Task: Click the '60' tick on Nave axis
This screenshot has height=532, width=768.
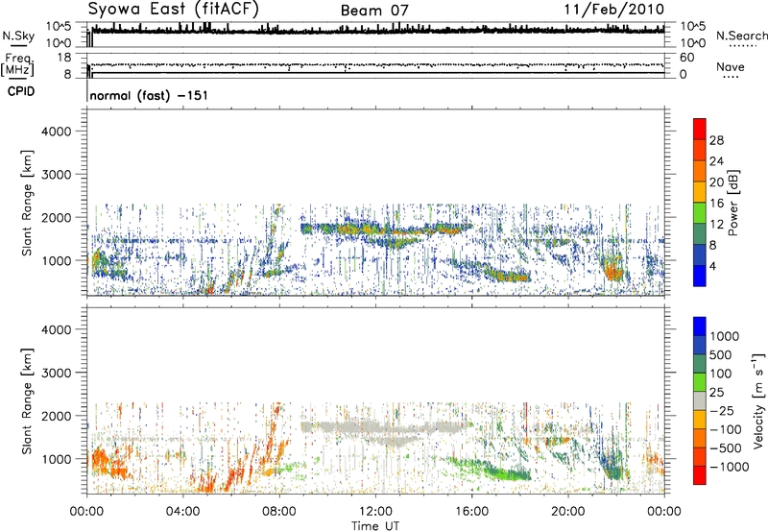Action: click(687, 58)
